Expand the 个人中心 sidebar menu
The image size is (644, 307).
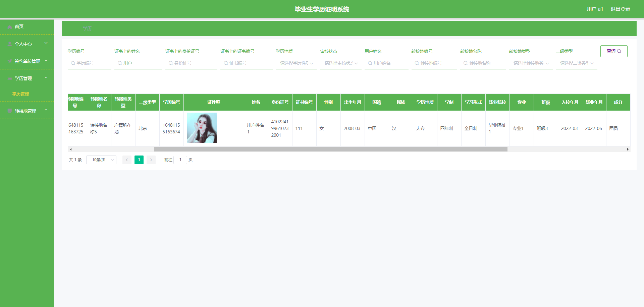(x=46, y=43)
